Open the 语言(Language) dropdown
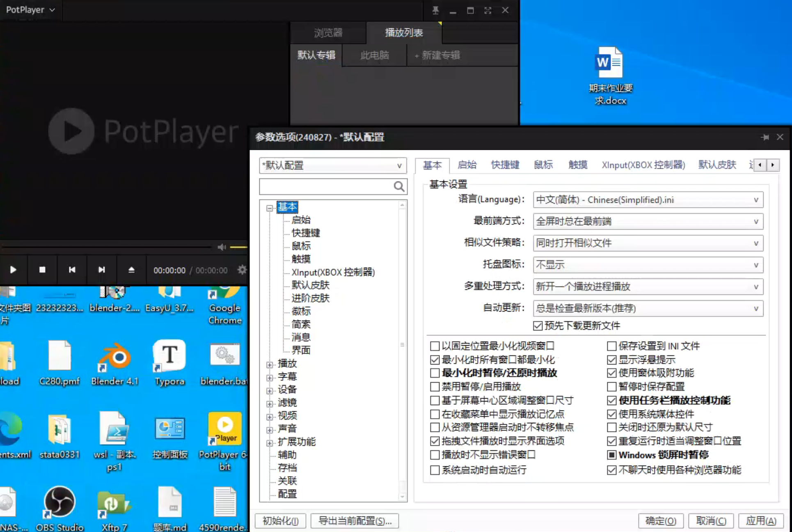792x532 pixels. pyautogui.click(x=648, y=200)
